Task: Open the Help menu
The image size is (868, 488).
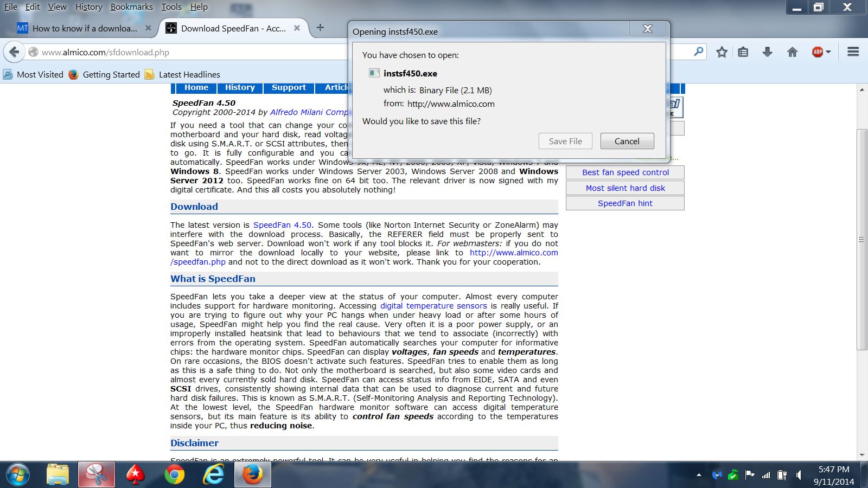Action: 199,7
